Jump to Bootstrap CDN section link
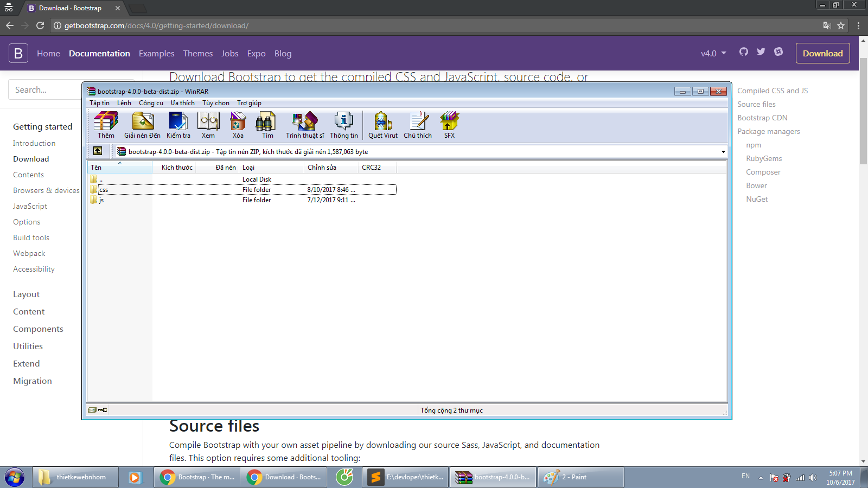 [x=762, y=118]
